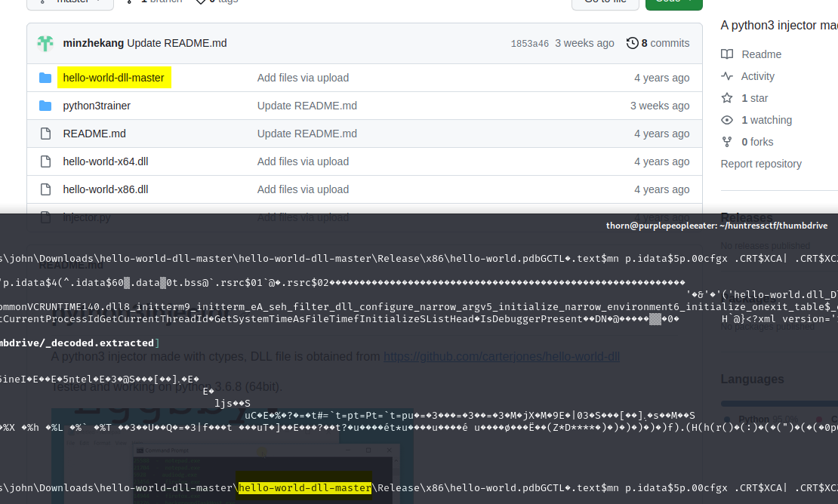The height and width of the screenshot is (504, 838).
Task: Click the watching eye icon
Action: pyautogui.click(x=727, y=120)
